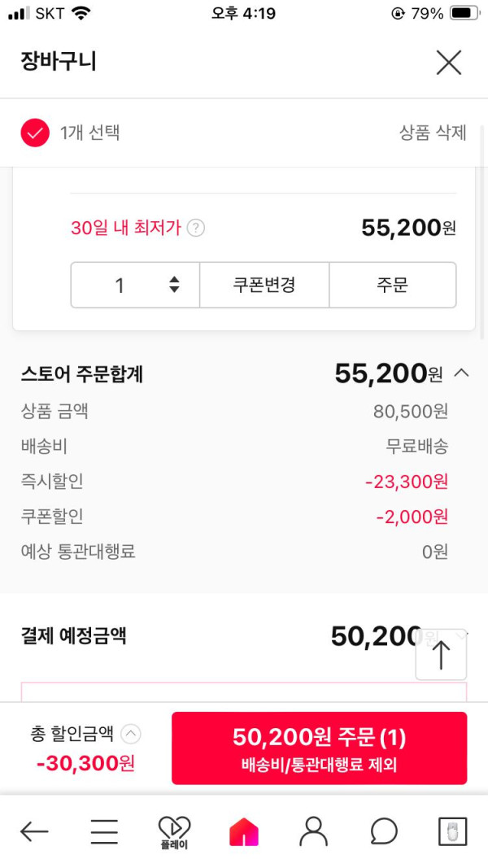Open the my profile icon

point(313,831)
